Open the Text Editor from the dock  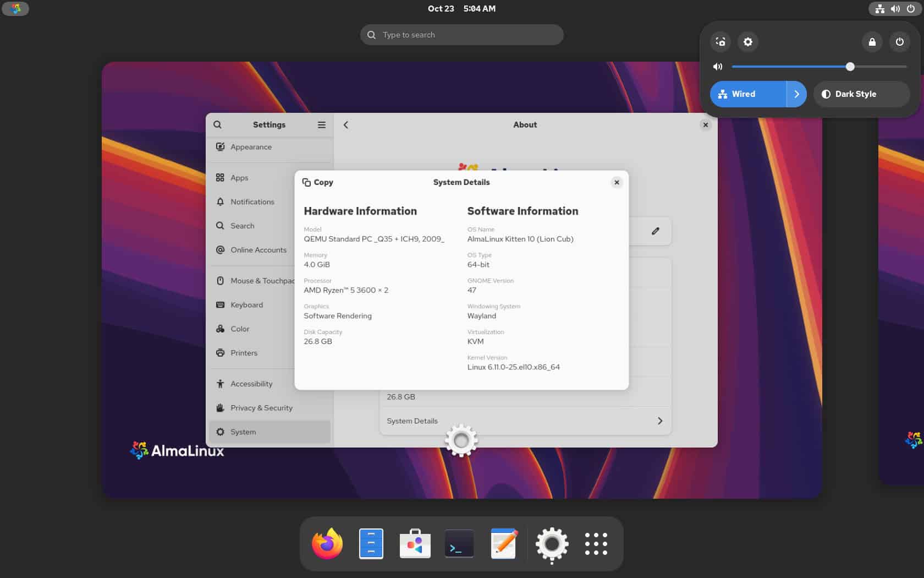click(503, 544)
